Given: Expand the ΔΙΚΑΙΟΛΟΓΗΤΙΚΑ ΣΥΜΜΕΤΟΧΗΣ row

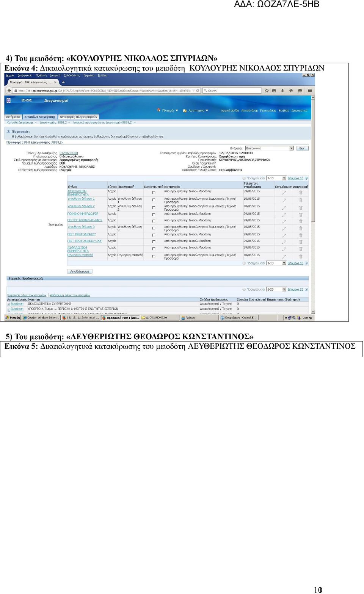Looking at the screenshot, I should [9, 304].
